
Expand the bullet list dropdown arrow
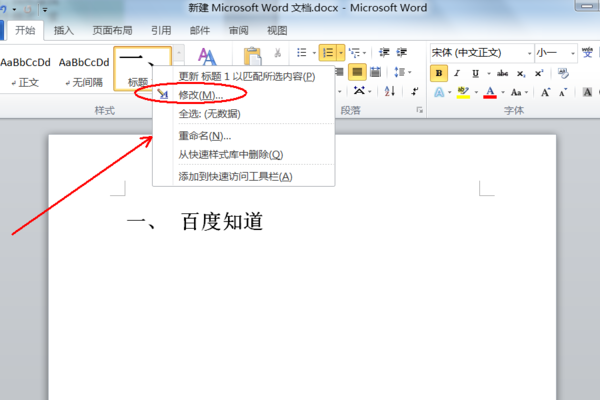point(314,53)
